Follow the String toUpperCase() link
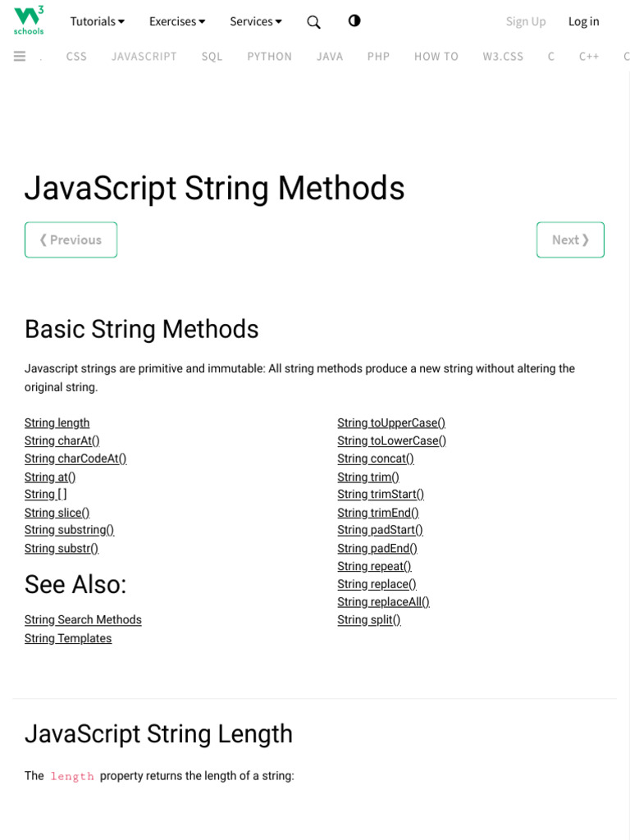 [390, 422]
